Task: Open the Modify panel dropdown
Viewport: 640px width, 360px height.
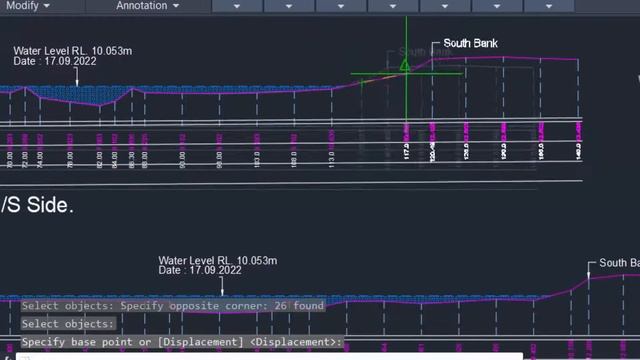Action: [x=27, y=6]
